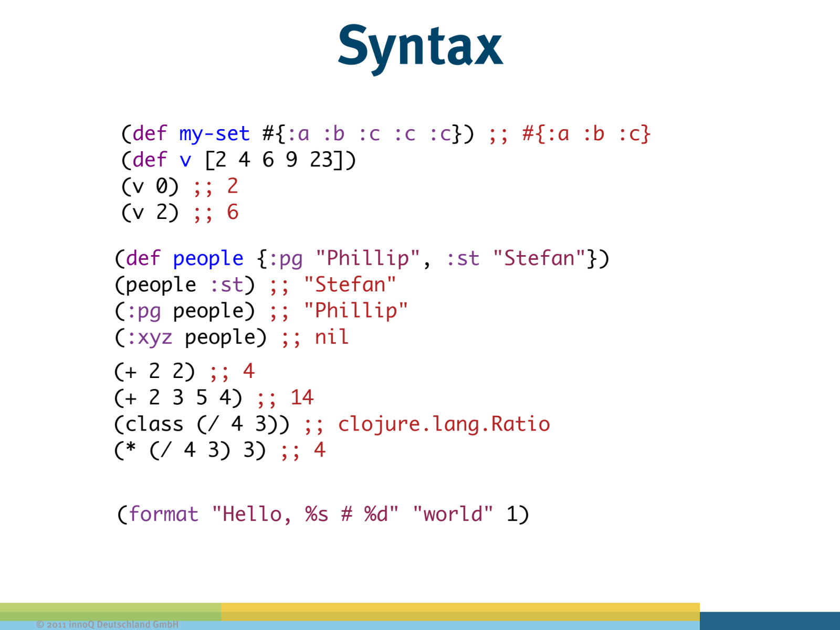Click the line "(def my-set #{:a :b :c :c :c})"
The image size is (840, 630).
tap(298, 134)
